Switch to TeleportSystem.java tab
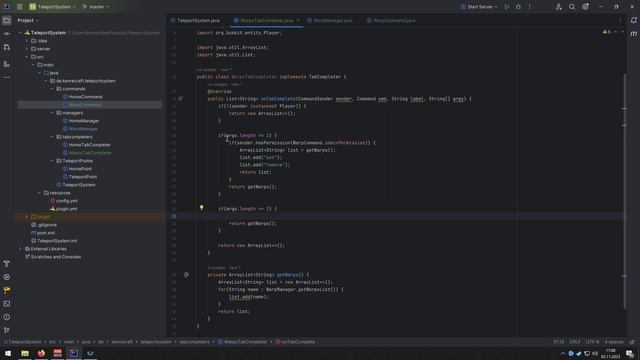Screen dimensions: 640x360 (x=195, y=20)
